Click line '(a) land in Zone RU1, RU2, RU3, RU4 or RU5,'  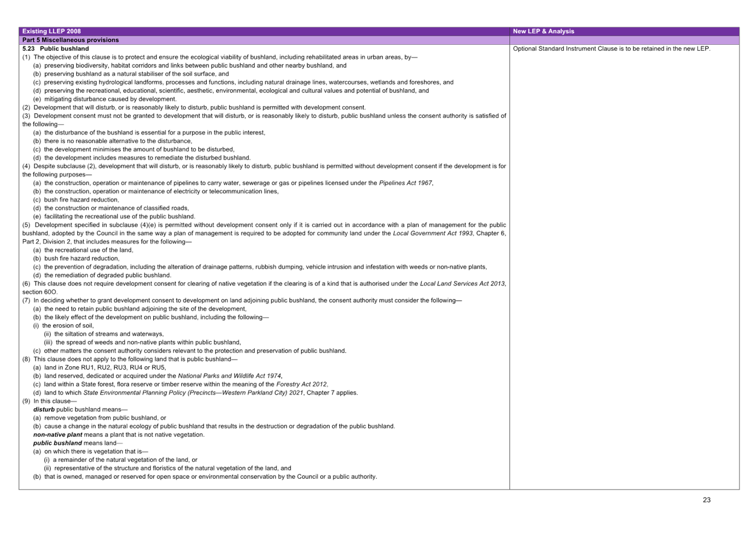coord(100,368)
